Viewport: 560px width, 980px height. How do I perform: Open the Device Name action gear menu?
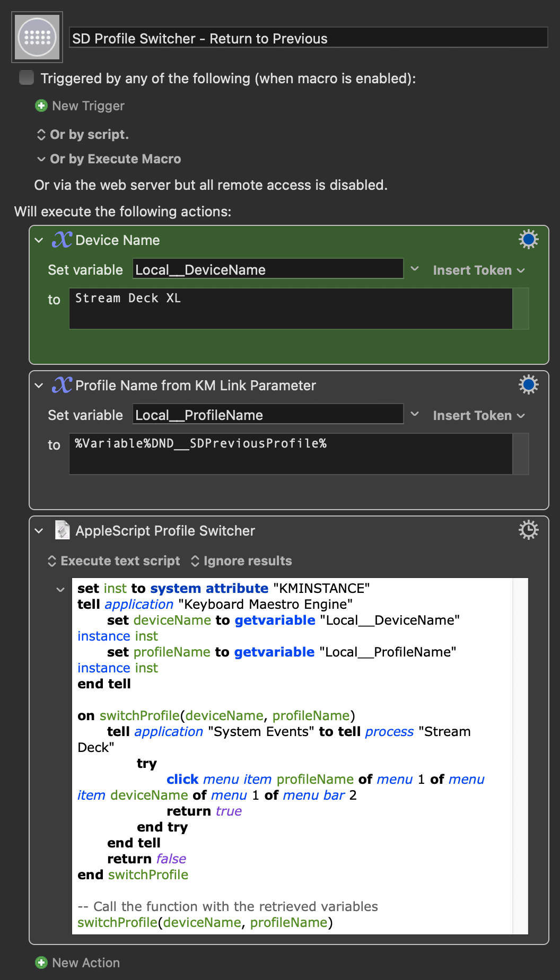click(529, 239)
